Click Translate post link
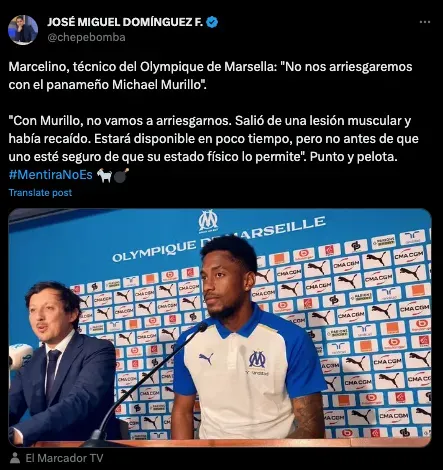The width and height of the screenshot is (443, 470). 40,193
